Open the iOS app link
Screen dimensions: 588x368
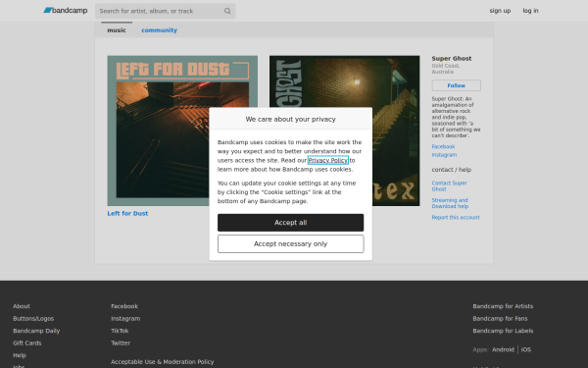tap(525, 349)
